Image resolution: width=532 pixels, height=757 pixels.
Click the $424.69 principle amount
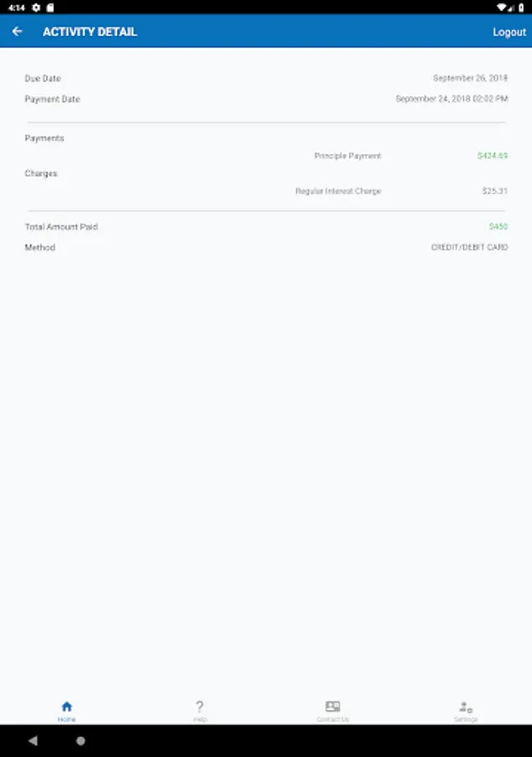pyautogui.click(x=492, y=156)
